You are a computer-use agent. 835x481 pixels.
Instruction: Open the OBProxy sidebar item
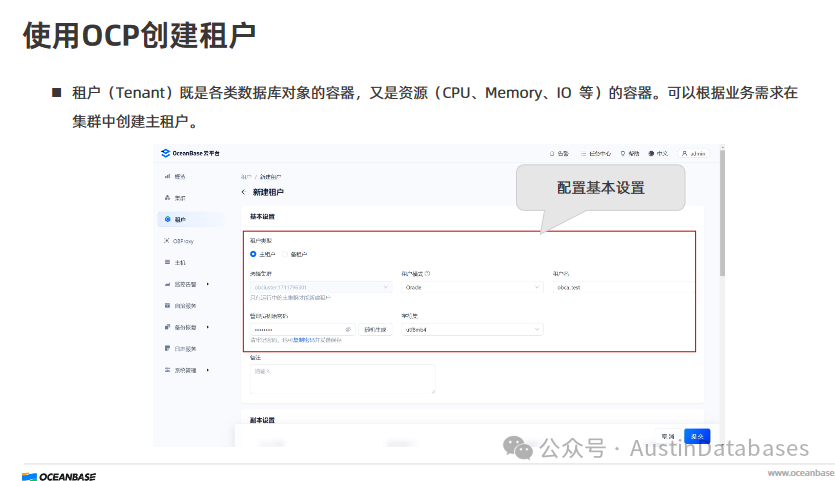(x=179, y=241)
